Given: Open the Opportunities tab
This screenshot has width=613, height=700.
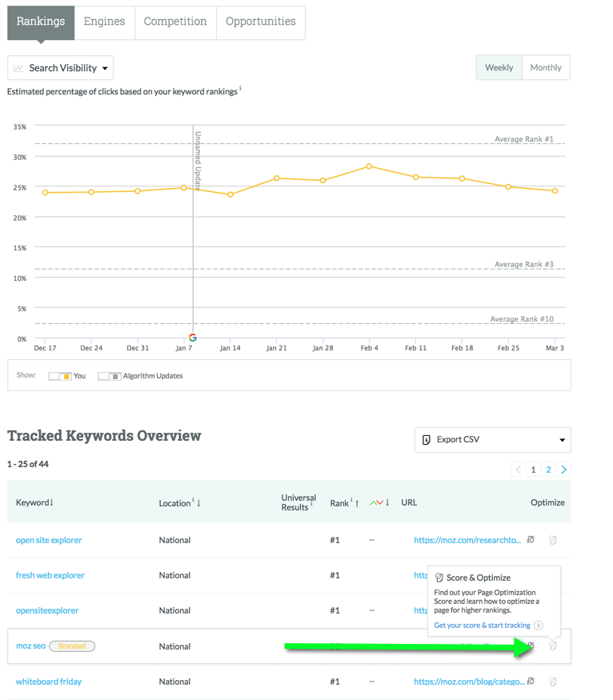Looking at the screenshot, I should point(260,22).
